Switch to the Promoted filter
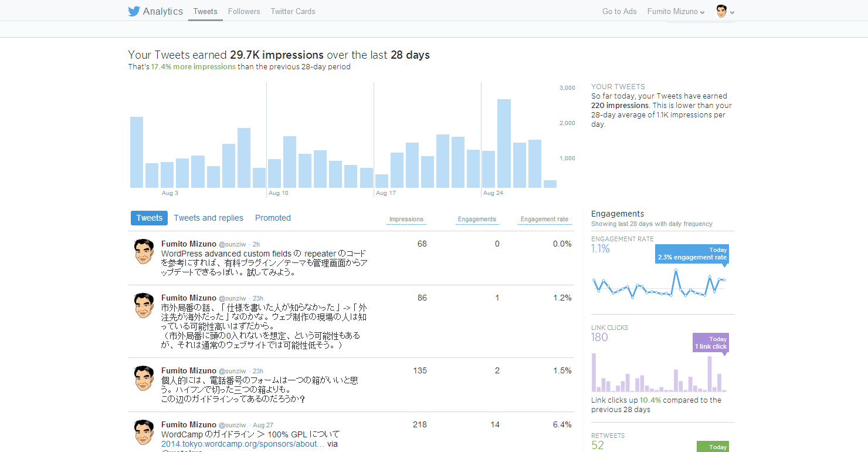The height and width of the screenshot is (452, 868). pyautogui.click(x=273, y=218)
